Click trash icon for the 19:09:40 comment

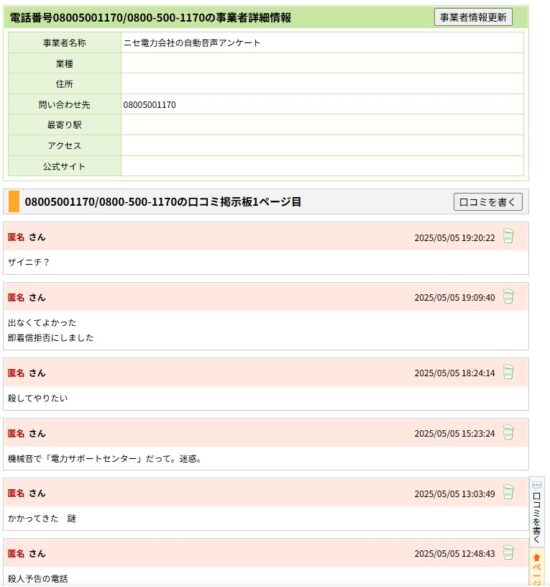[x=508, y=296]
